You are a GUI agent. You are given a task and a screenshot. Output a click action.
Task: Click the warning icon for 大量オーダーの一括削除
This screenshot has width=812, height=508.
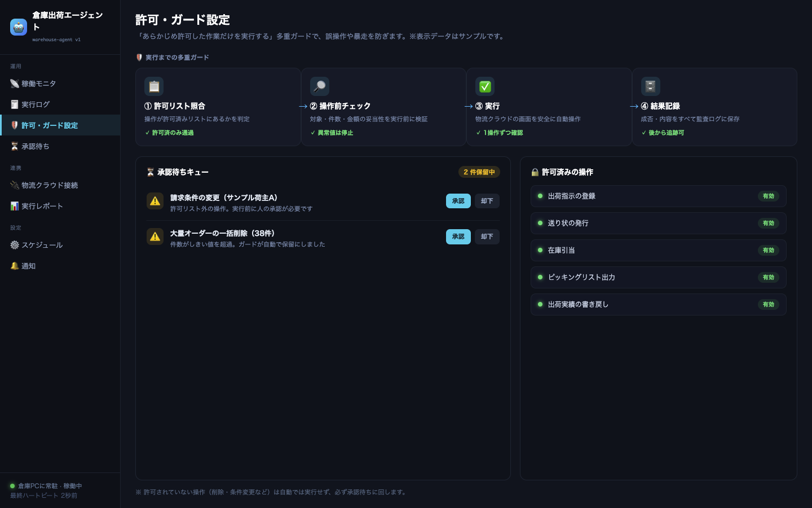(x=155, y=237)
